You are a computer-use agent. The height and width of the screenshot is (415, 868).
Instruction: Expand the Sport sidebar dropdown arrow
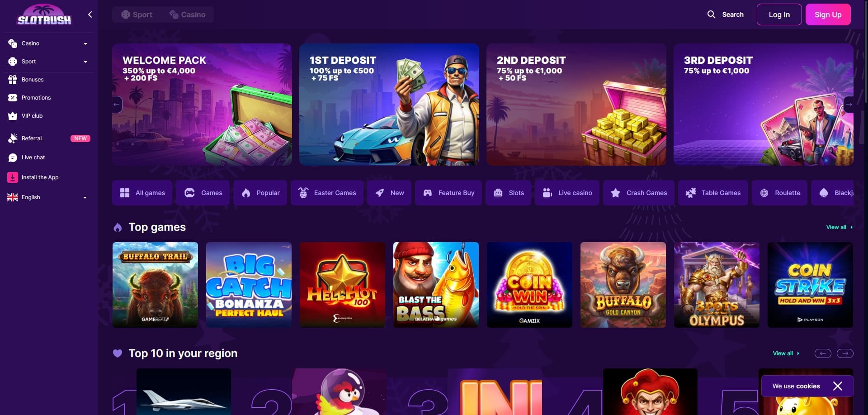point(85,62)
